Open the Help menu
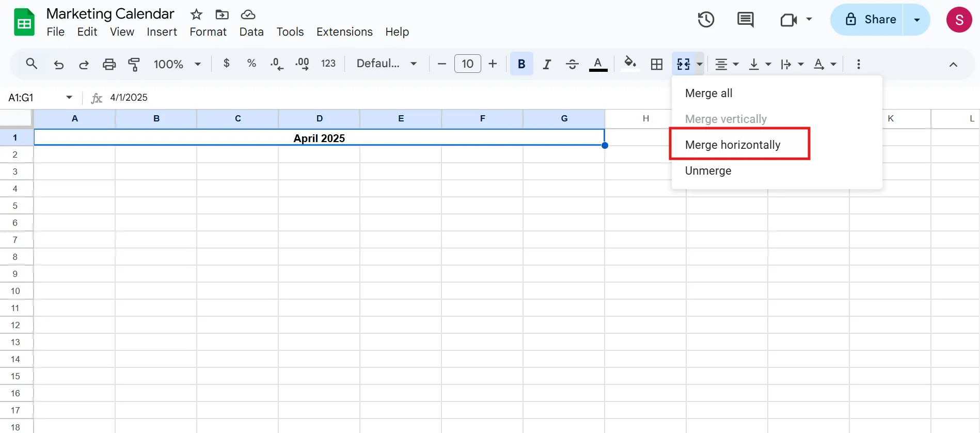Viewport: 980px width, 433px height. coord(397,32)
